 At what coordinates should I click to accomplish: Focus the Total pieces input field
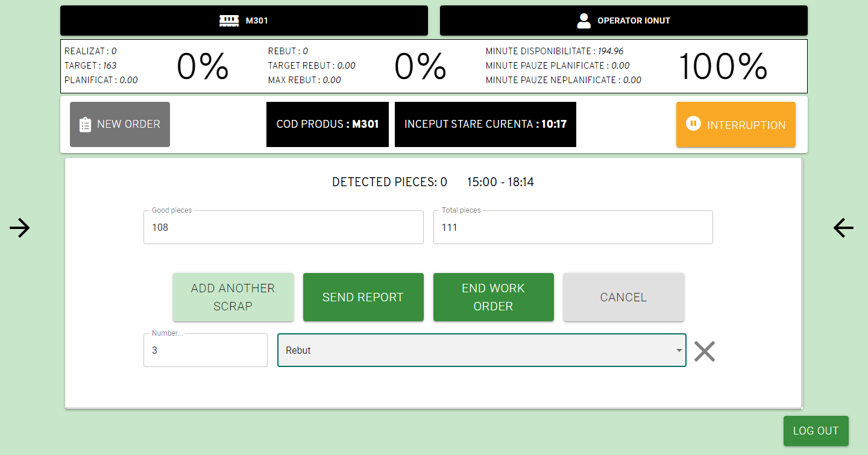point(573,227)
